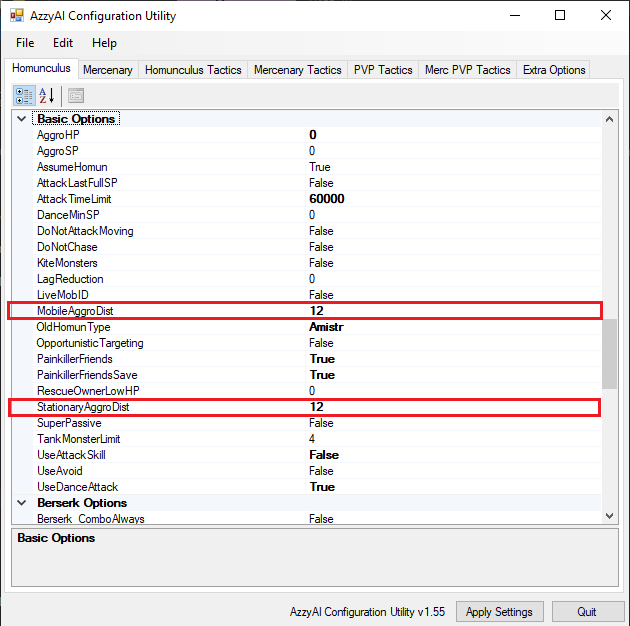Click Berserk_ComboAlways property label
The image size is (630, 626).
[91, 519]
